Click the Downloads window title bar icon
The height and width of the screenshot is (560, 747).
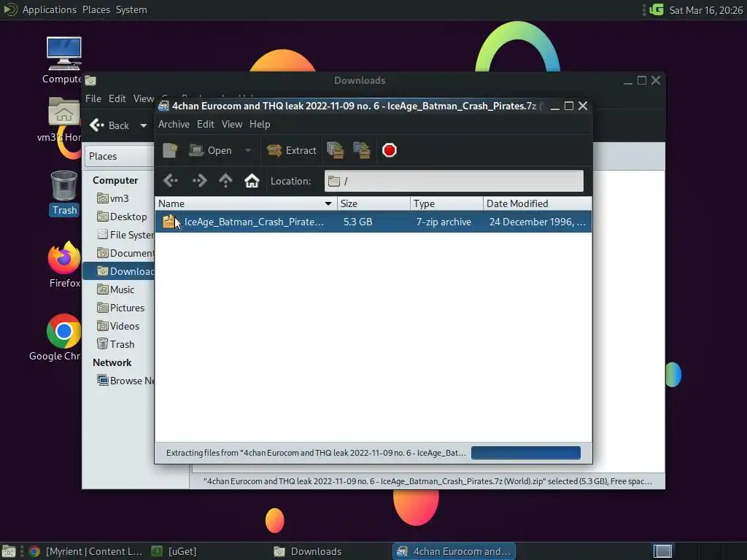(x=90, y=80)
